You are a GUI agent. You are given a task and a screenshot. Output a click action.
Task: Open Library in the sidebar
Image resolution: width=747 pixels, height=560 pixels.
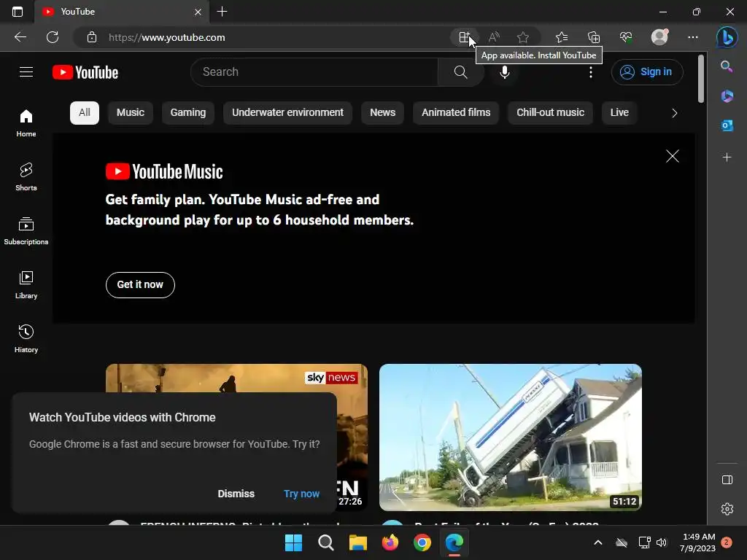26,285
